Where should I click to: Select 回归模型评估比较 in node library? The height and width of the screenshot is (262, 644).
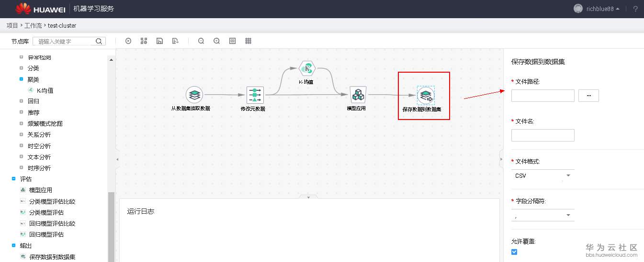[x=52, y=223]
